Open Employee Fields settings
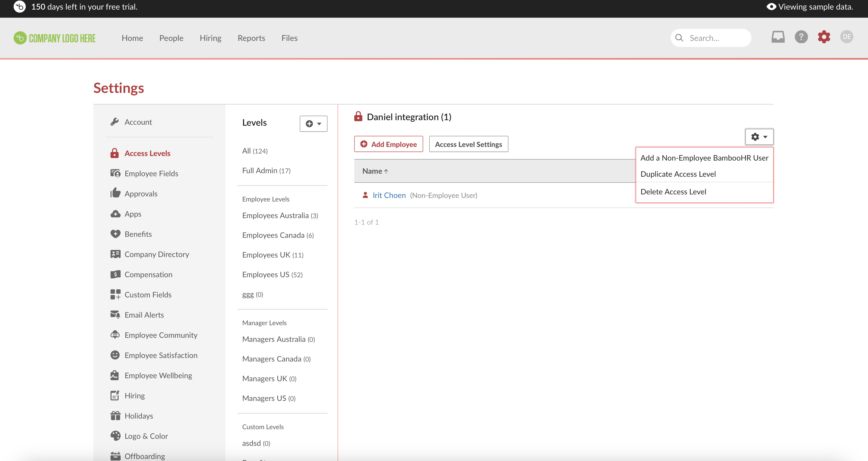The width and height of the screenshot is (868, 461). click(144, 174)
